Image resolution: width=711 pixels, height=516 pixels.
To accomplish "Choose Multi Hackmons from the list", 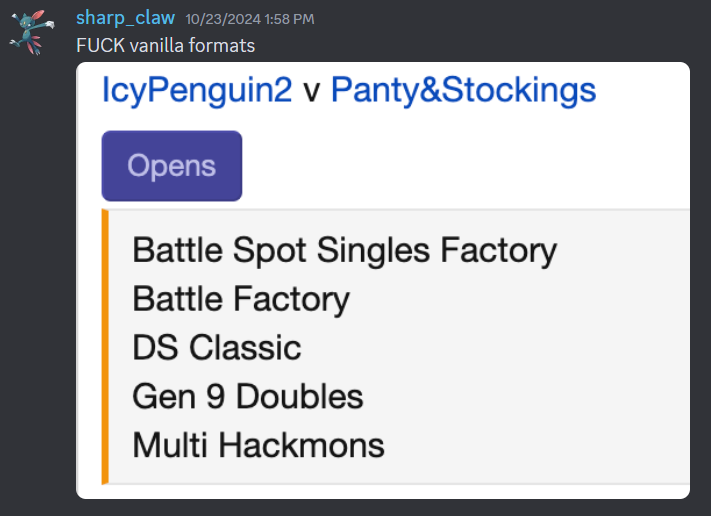I will (x=258, y=445).
